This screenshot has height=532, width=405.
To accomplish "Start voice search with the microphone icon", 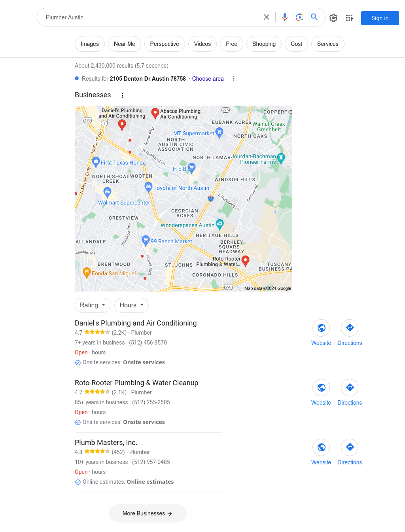I will pos(285,17).
